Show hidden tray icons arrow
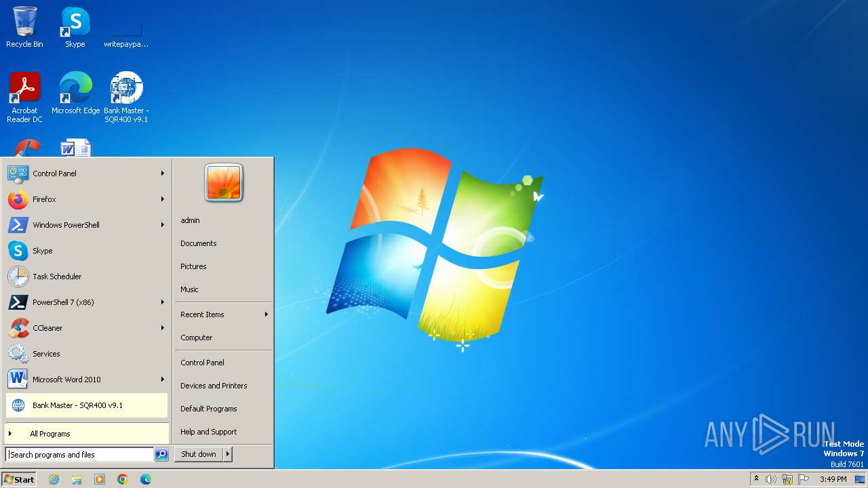Screen dimensions: 868x488 [756, 479]
